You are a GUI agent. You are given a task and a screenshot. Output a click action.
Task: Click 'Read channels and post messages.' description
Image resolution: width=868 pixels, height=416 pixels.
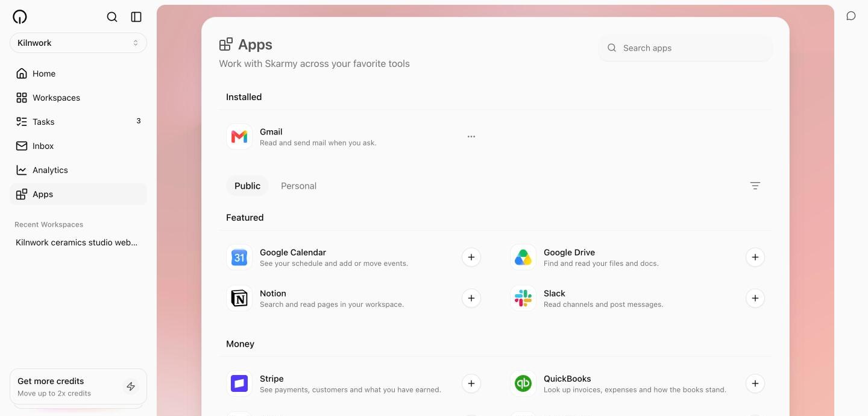click(x=603, y=304)
